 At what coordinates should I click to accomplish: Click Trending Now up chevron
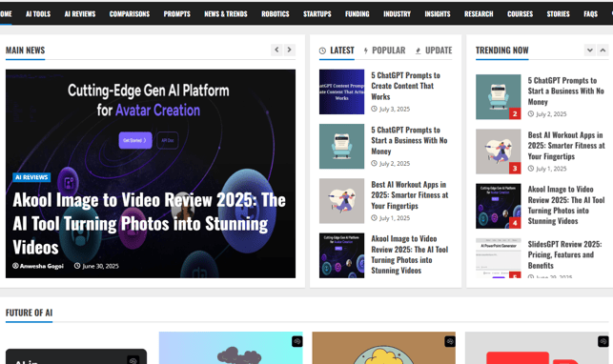[603, 50]
